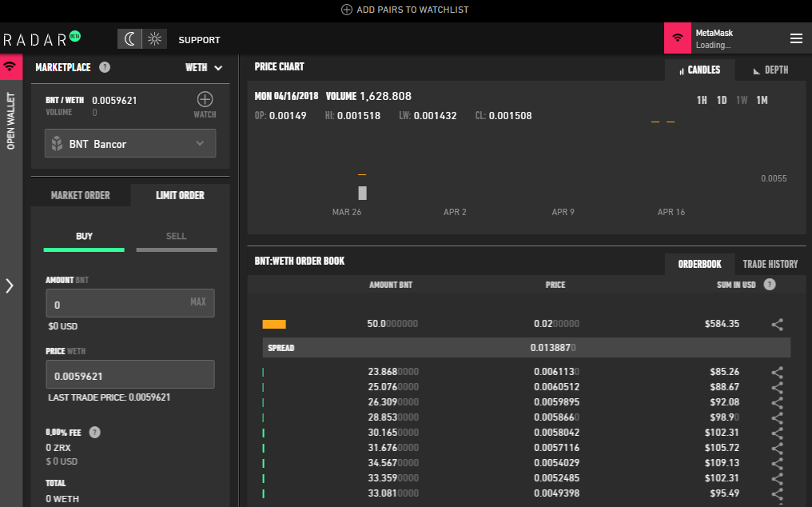Click the orange depth bar of sell order

(274, 325)
